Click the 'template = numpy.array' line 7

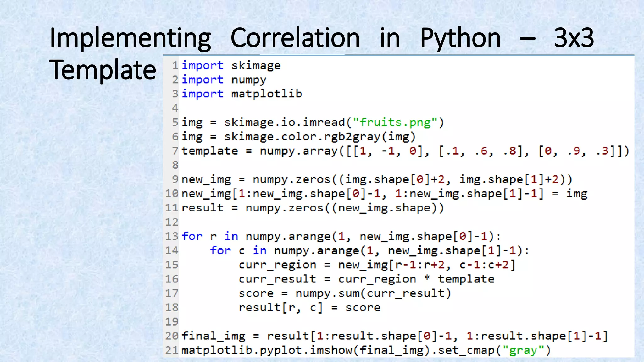coord(405,151)
